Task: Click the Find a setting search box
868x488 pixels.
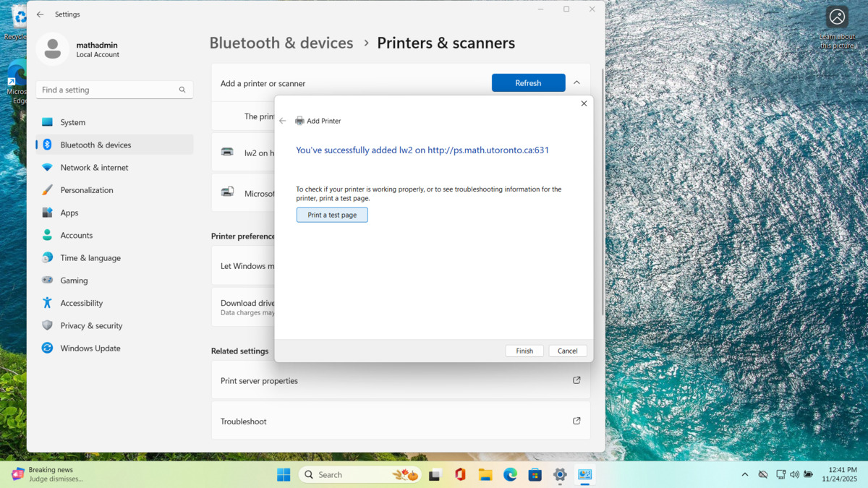Action: tap(109, 90)
